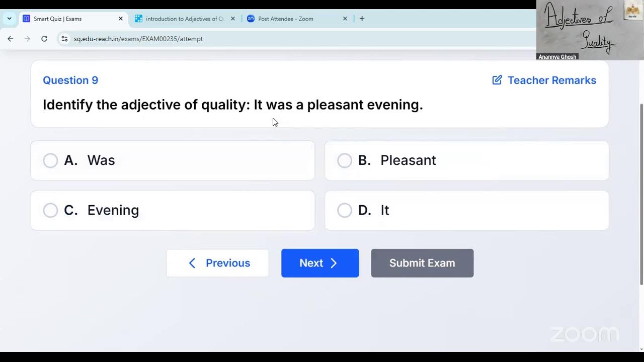
Task: Select radio option D. It
Action: coord(345,210)
